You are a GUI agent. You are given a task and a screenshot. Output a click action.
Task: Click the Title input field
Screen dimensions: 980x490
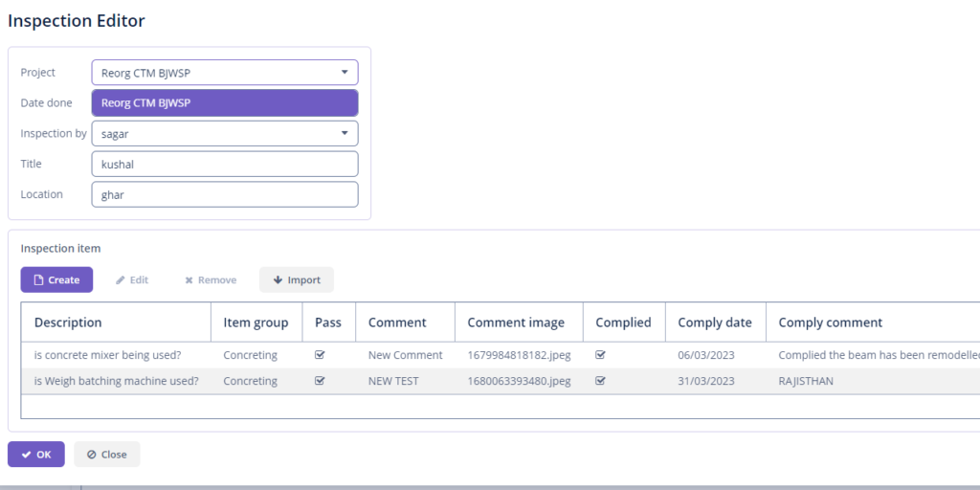coord(225,164)
